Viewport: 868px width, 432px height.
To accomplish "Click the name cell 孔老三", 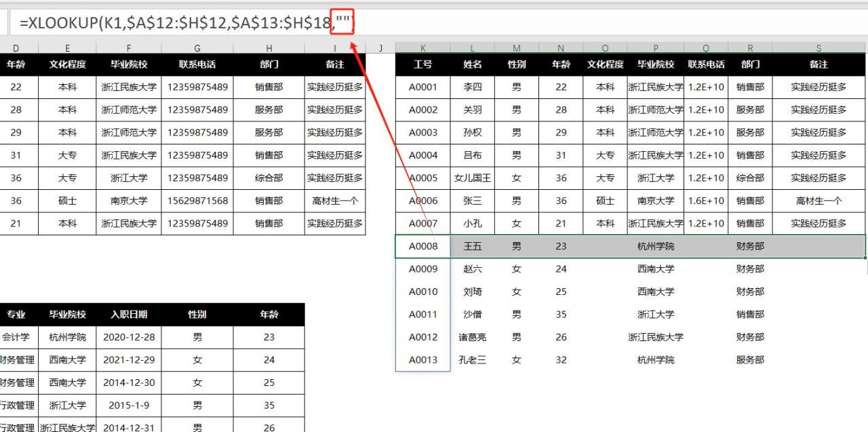I will point(473,360).
